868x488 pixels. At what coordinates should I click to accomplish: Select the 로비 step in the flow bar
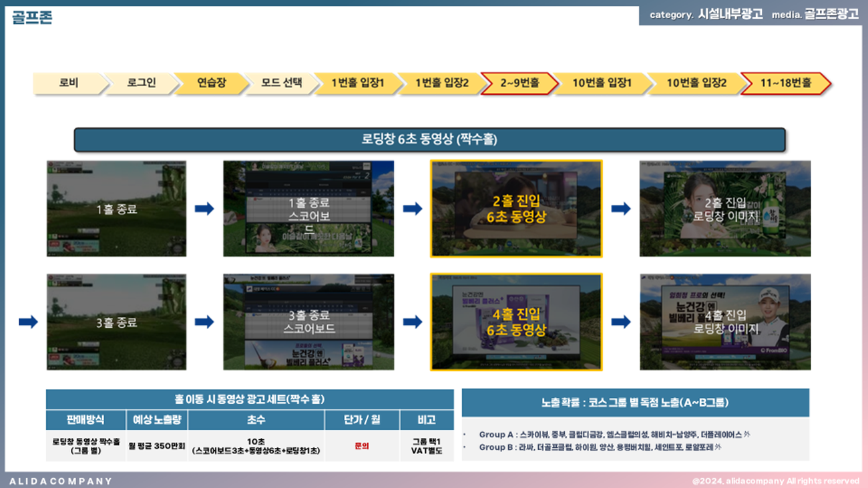(x=69, y=83)
